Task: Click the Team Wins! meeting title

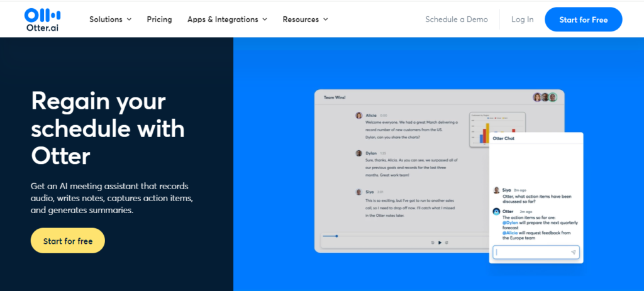Action: click(335, 97)
